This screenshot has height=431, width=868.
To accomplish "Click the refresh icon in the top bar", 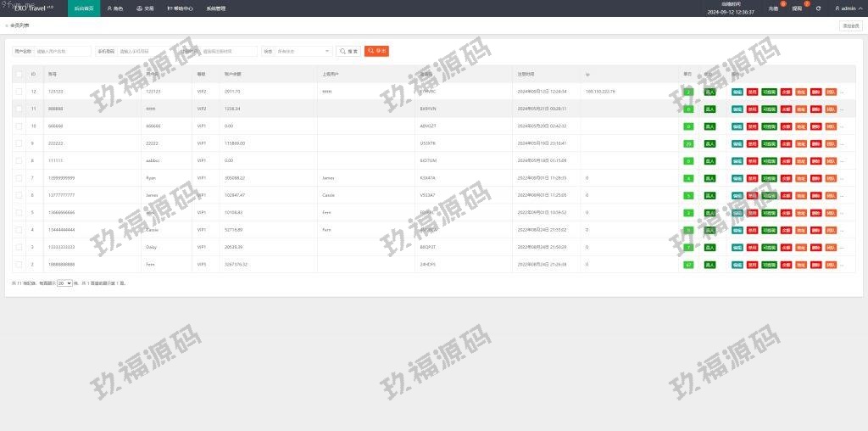I will tap(818, 8).
